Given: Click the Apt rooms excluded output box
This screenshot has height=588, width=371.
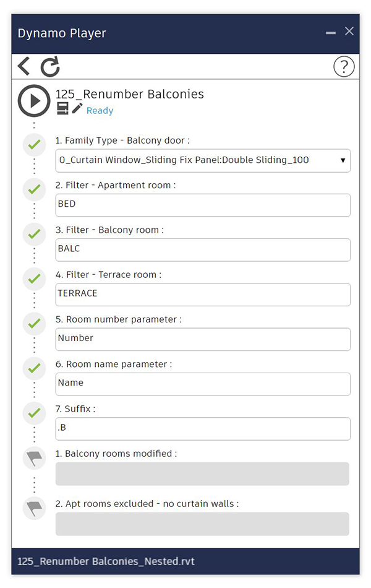Looking at the screenshot, I should tap(202, 524).
